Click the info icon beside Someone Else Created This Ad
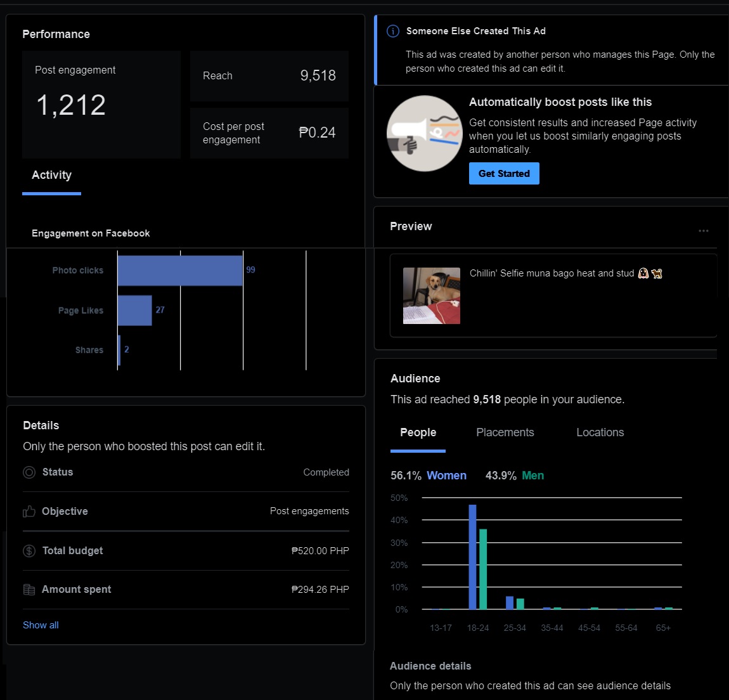Image resolution: width=729 pixels, height=700 pixels. [393, 31]
